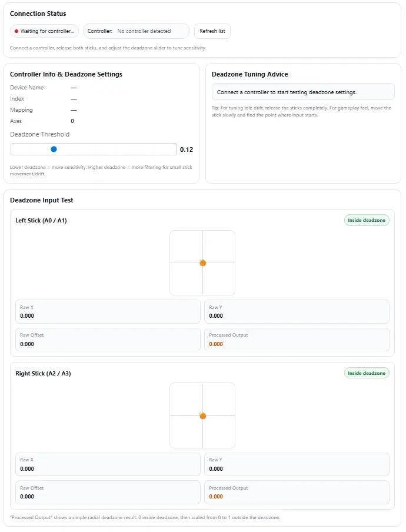The width and height of the screenshot is (406, 532).
Task: Click Left Stick Raw Offset box
Action: click(x=108, y=340)
